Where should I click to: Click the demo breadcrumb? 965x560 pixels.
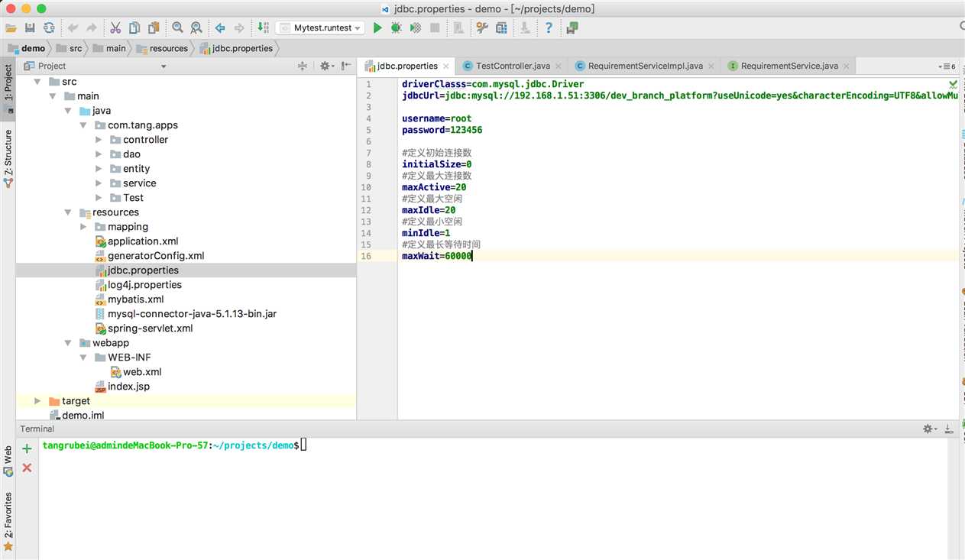click(x=27, y=48)
